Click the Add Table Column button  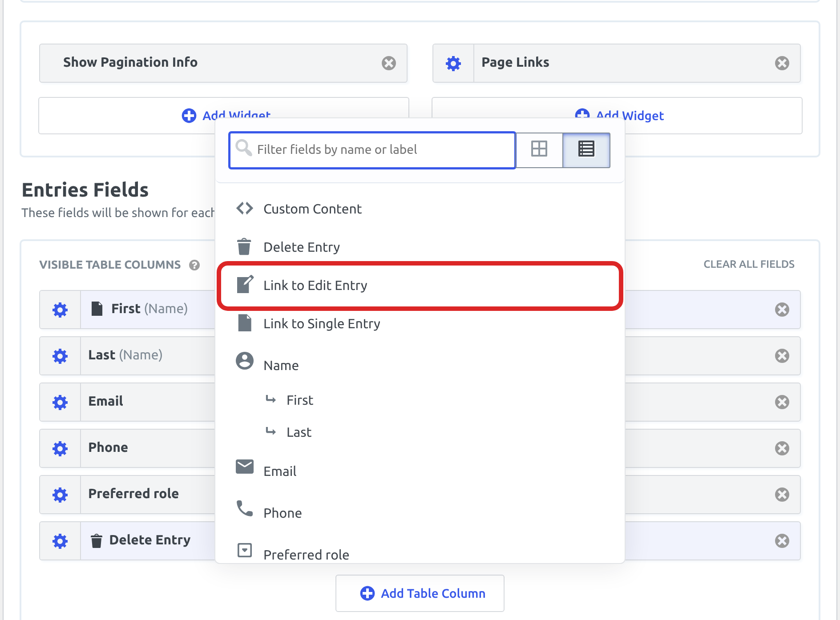[x=420, y=593]
